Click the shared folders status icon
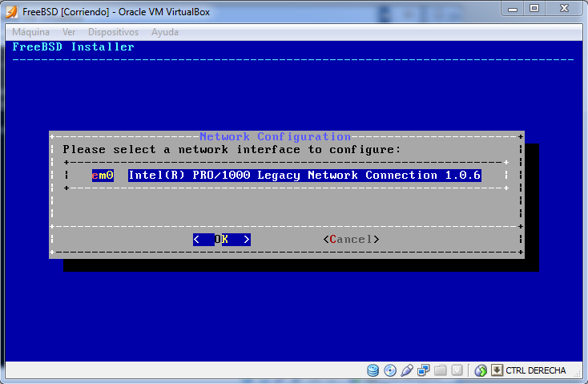Viewport: 588px width, 384px height. click(x=441, y=370)
